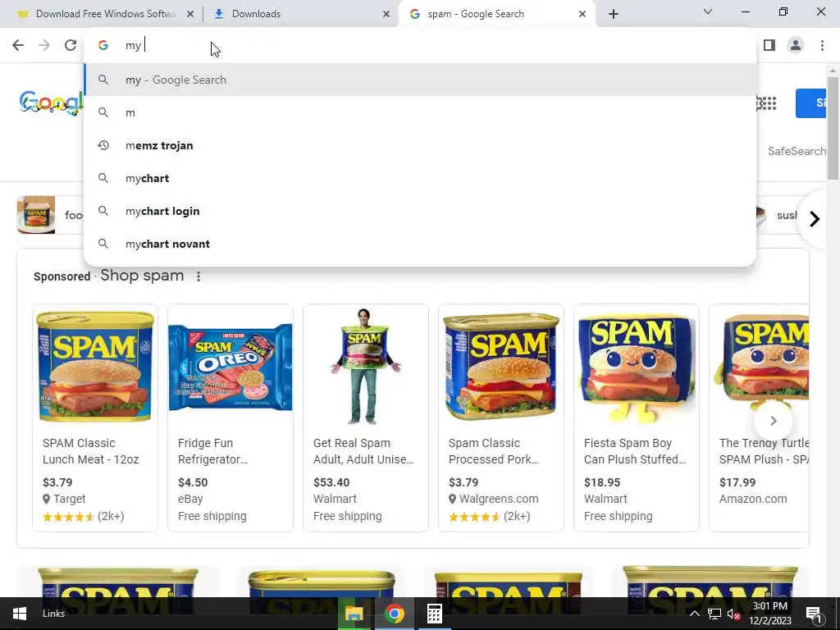
Task: Close the Downloads tab
Action: point(386,14)
